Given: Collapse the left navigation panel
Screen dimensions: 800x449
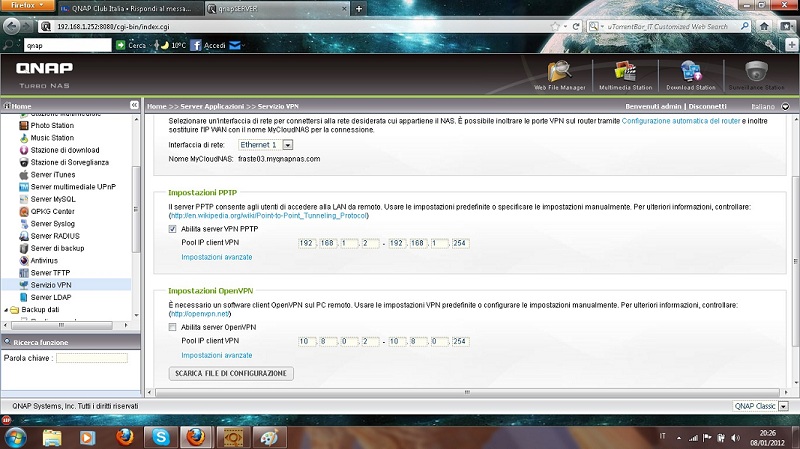Looking at the screenshot, I should coord(134,105).
